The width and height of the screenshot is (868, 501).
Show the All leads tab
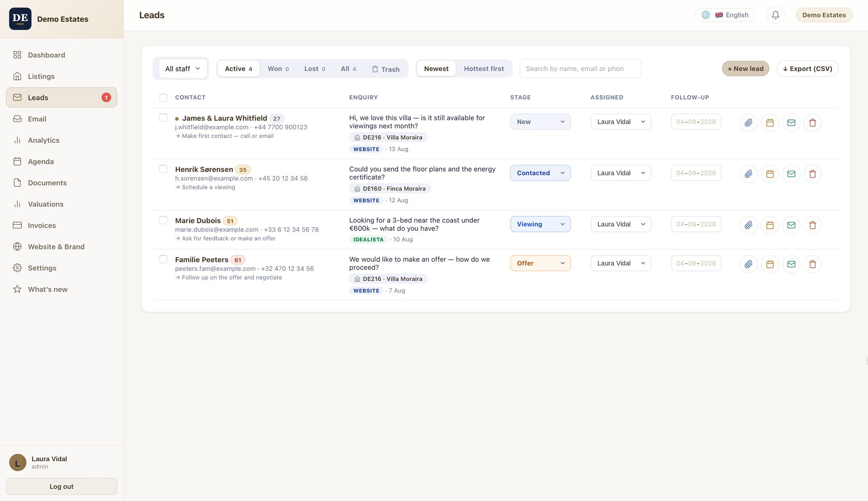click(348, 69)
